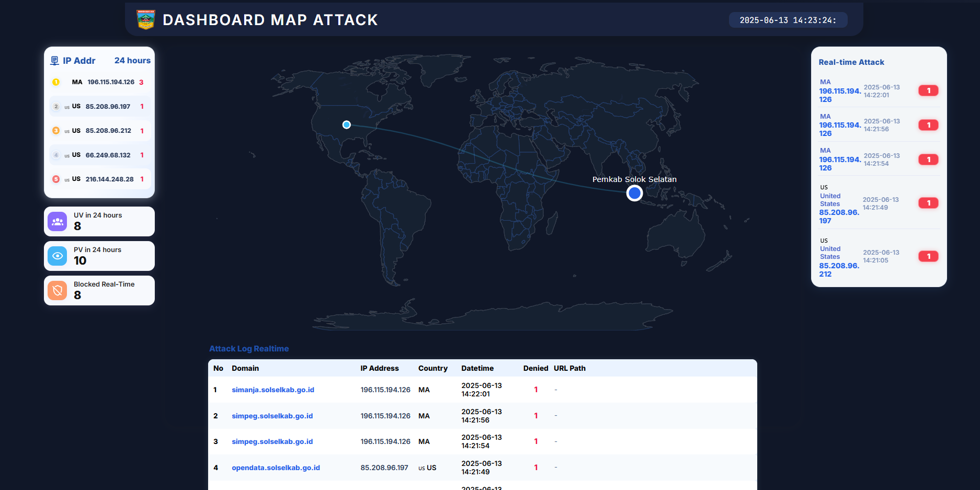Click rank 3 badge beside 85.208.96.212

coord(56,131)
